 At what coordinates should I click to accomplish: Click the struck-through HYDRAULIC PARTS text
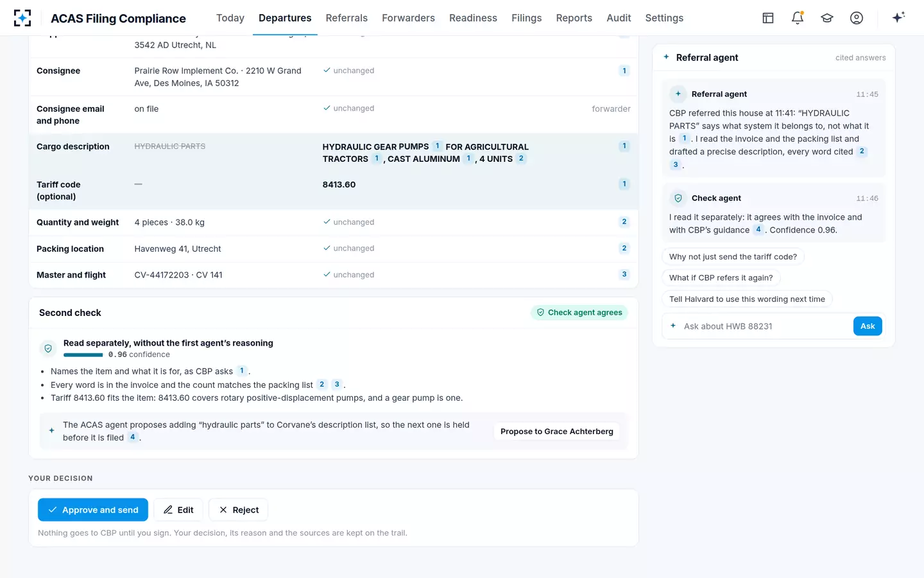(x=170, y=146)
